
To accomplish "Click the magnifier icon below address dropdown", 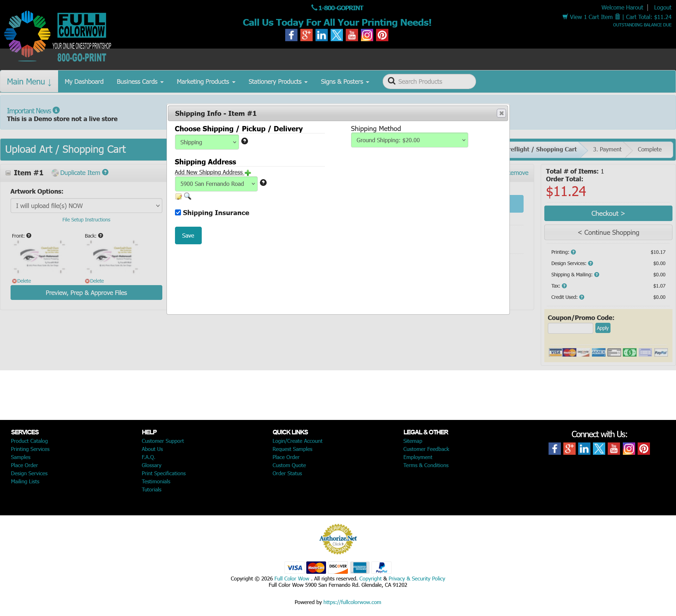I will click(188, 196).
